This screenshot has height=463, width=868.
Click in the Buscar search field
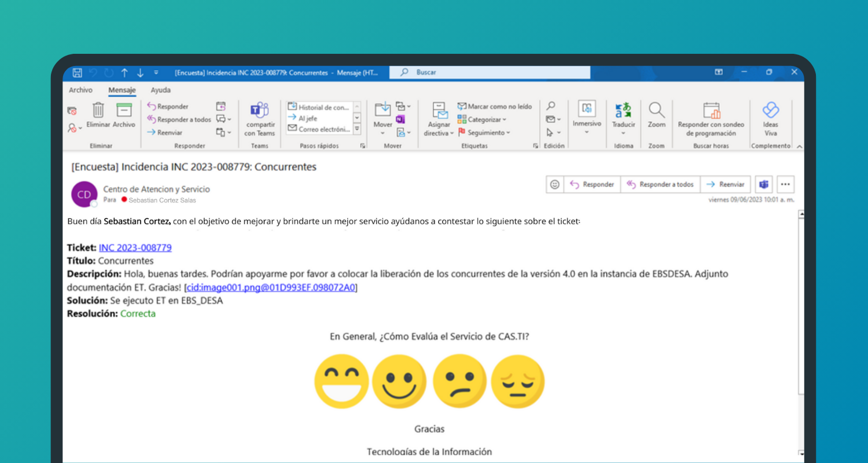tap(492, 72)
